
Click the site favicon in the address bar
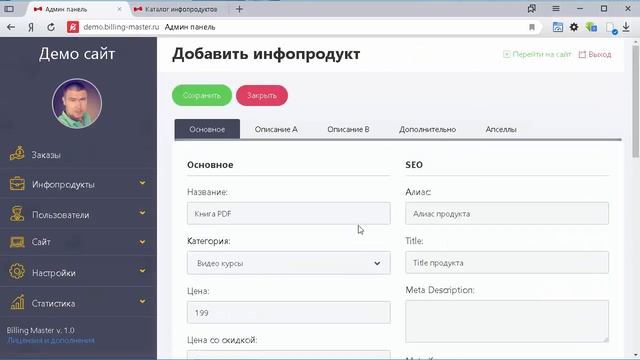(73, 27)
